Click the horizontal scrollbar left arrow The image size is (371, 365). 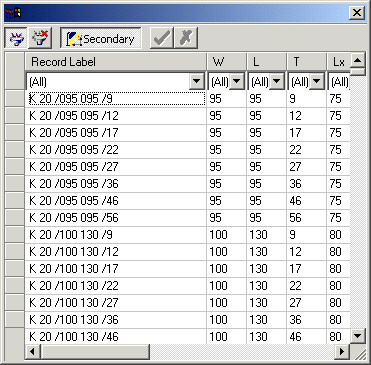point(33,351)
